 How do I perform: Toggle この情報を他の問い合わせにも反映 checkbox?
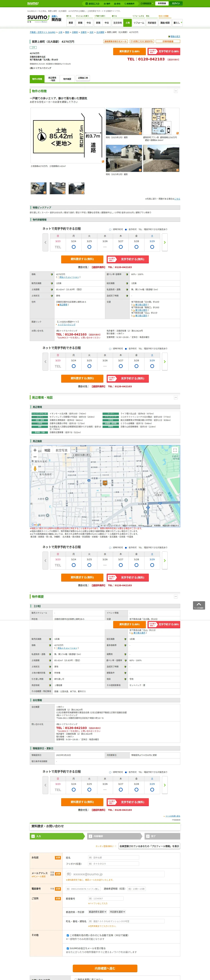[68, 935]
